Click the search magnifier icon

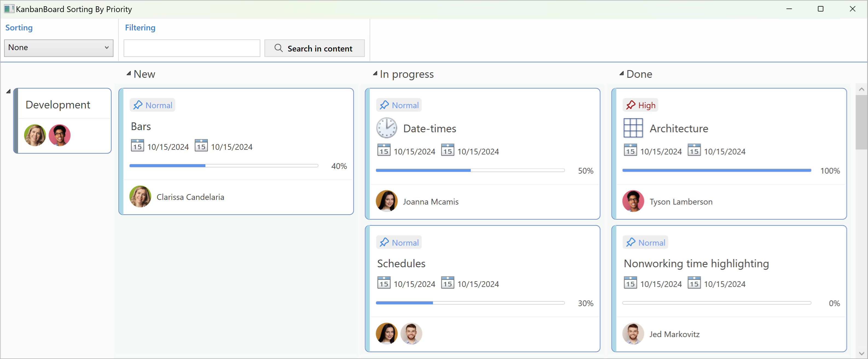click(x=278, y=48)
